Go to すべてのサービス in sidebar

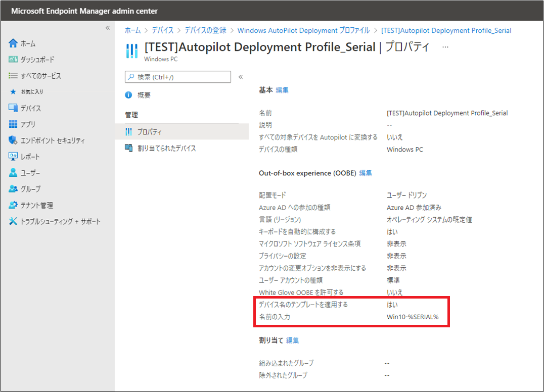tap(41, 76)
